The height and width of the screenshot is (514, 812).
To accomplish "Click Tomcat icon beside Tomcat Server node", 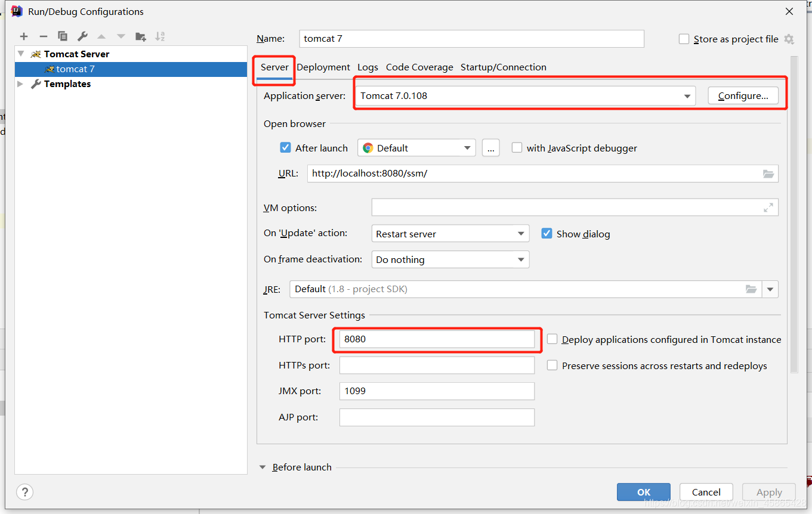I will pyautogui.click(x=36, y=54).
